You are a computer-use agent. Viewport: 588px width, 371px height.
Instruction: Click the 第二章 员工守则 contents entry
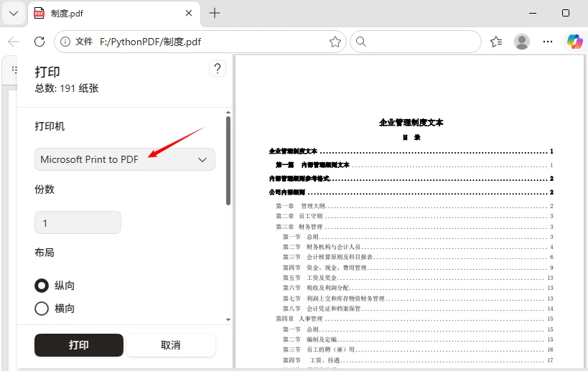[414, 216]
